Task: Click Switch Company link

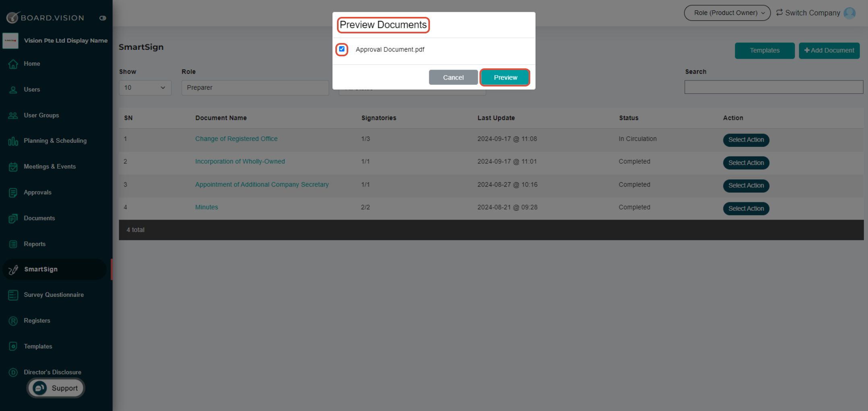Action: coord(812,13)
